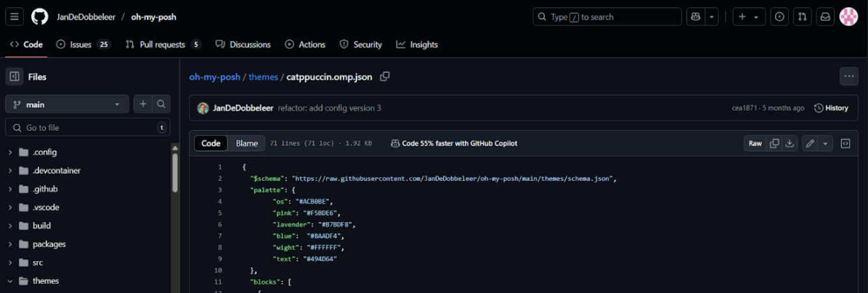The height and width of the screenshot is (293, 868).
Task: Open the Raw file view
Action: 755,143
